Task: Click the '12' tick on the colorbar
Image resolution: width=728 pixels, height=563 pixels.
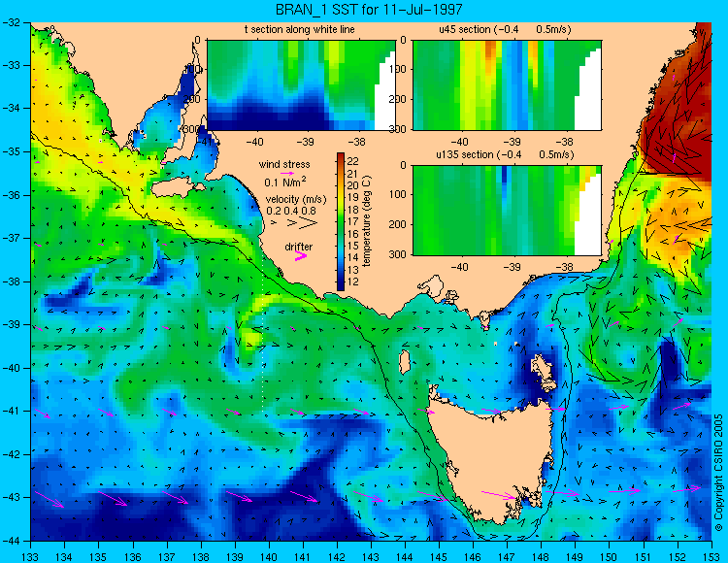Action: coord(353,282)
